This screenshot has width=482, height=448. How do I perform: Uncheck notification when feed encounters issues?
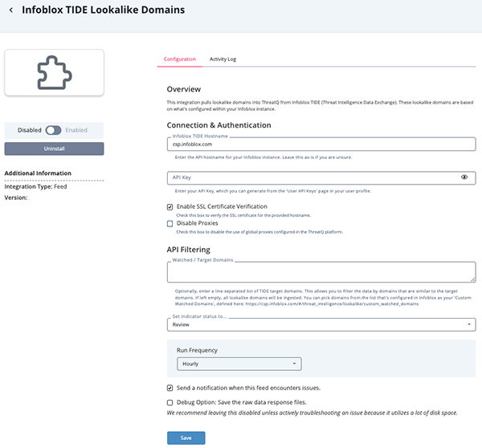[170, 388]
